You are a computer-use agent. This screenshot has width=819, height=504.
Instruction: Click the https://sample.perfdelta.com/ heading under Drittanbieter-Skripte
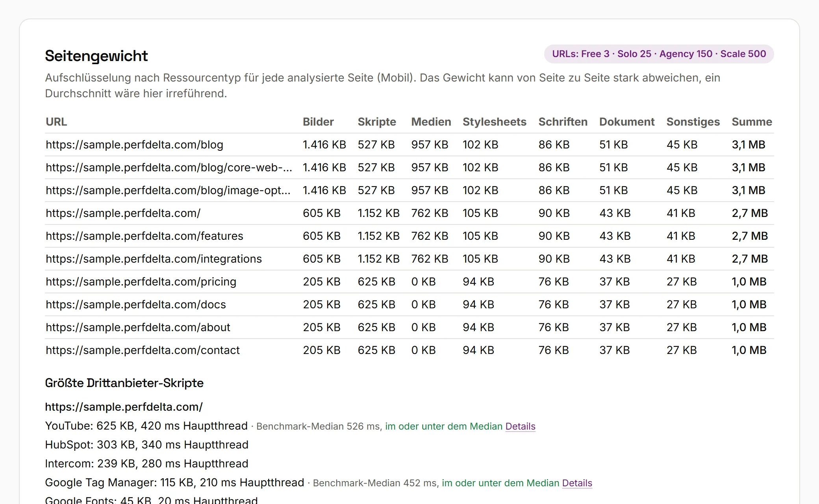click(124, 407)
